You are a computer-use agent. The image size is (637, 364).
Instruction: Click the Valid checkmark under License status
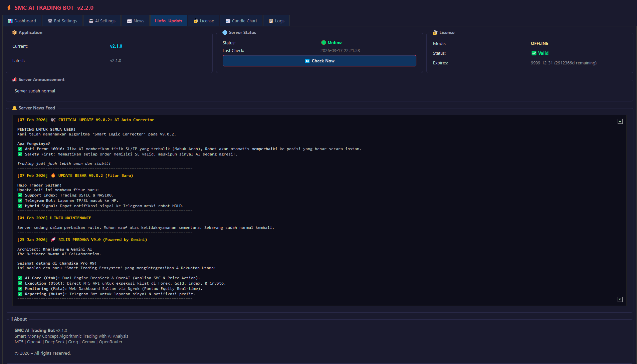534,53
